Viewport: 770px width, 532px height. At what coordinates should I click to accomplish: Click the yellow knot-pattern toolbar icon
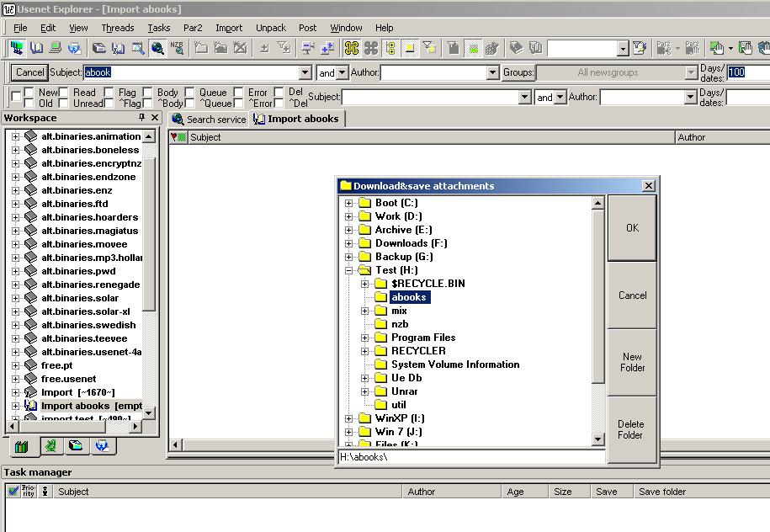351,48
